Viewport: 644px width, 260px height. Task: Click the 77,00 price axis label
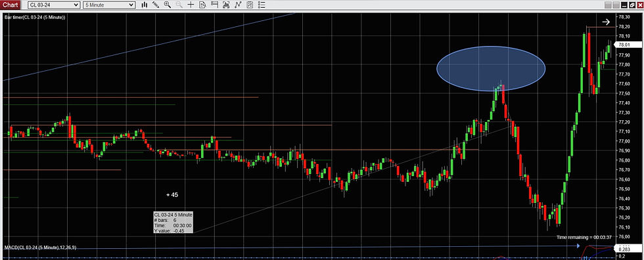pos(624,141)
